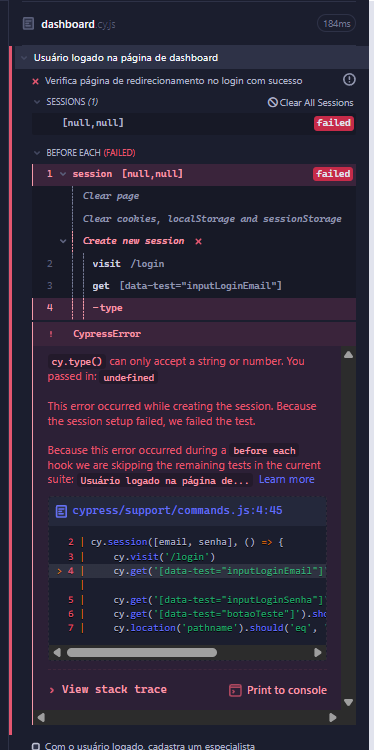Click the dashboard spec file icon
374x750 pixels.
pyautogui.click(x=28, y=23)
